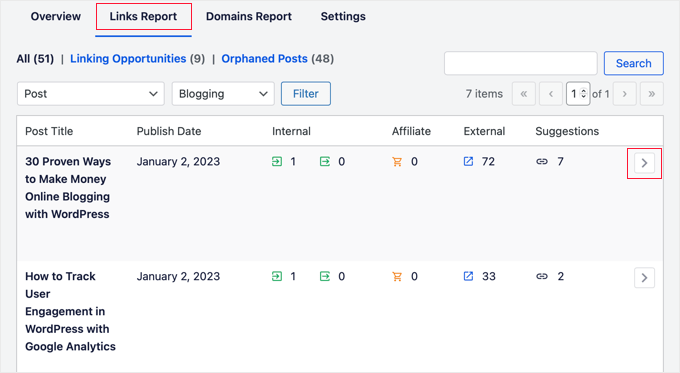Click the current page number stepper
Image resolution: width=680 pixels, height=373 pixels.
578,94
